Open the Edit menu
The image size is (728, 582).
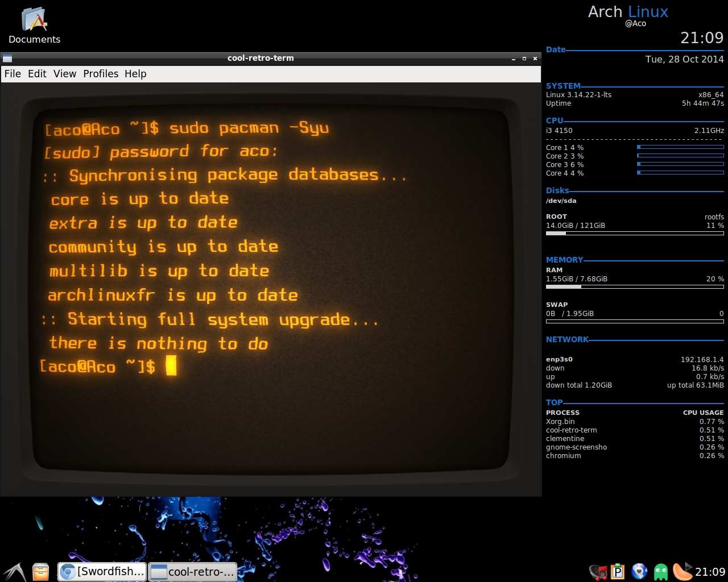(x=37, y=74)
